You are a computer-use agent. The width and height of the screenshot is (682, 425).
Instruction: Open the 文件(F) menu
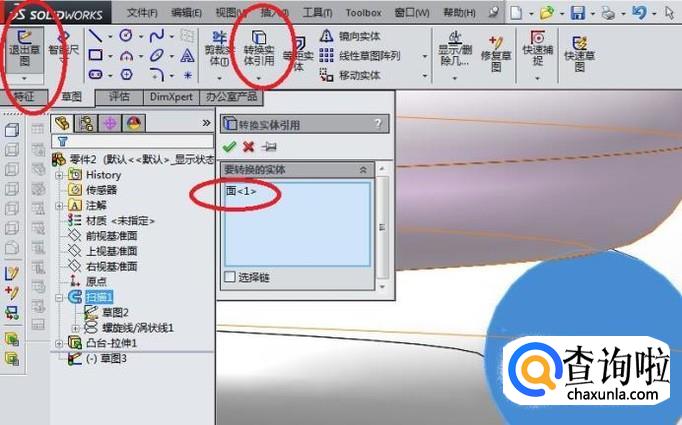[x=142, y=13]
